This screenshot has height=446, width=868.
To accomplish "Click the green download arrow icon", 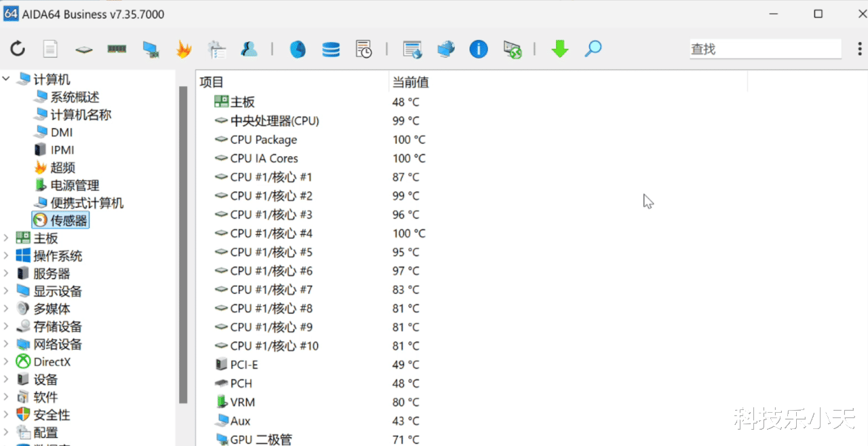I will click(x=560, y=49).
